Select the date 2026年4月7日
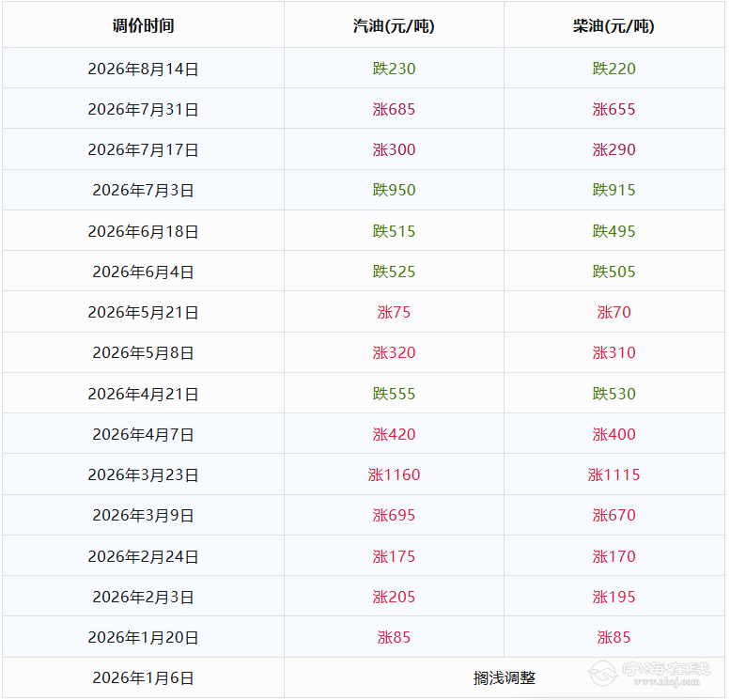Screen dimensions: 730x700 pyautogui.click(x=143, y=434)
